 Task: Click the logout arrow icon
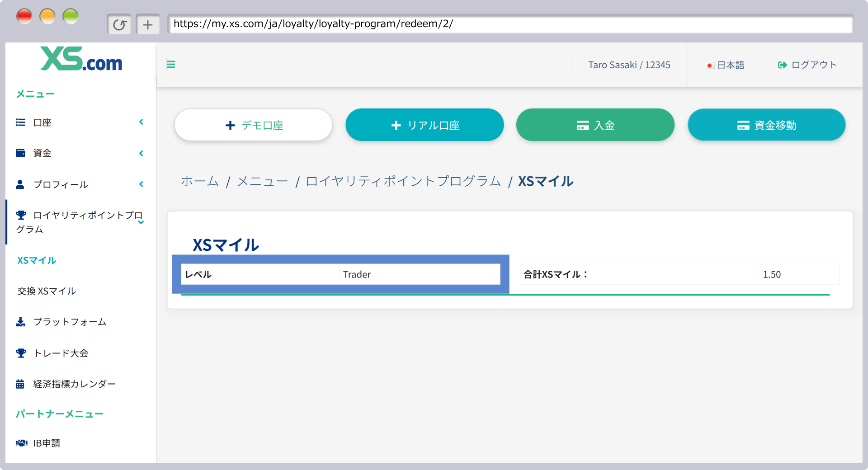782,65
